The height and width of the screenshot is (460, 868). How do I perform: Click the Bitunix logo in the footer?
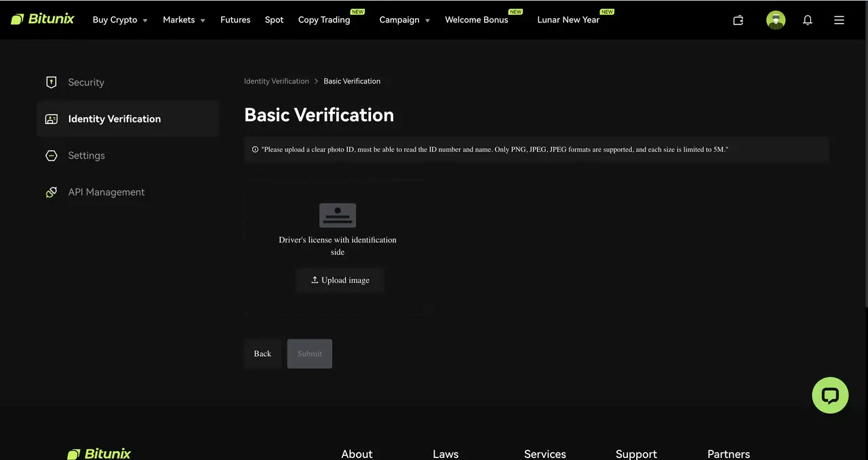99,453
